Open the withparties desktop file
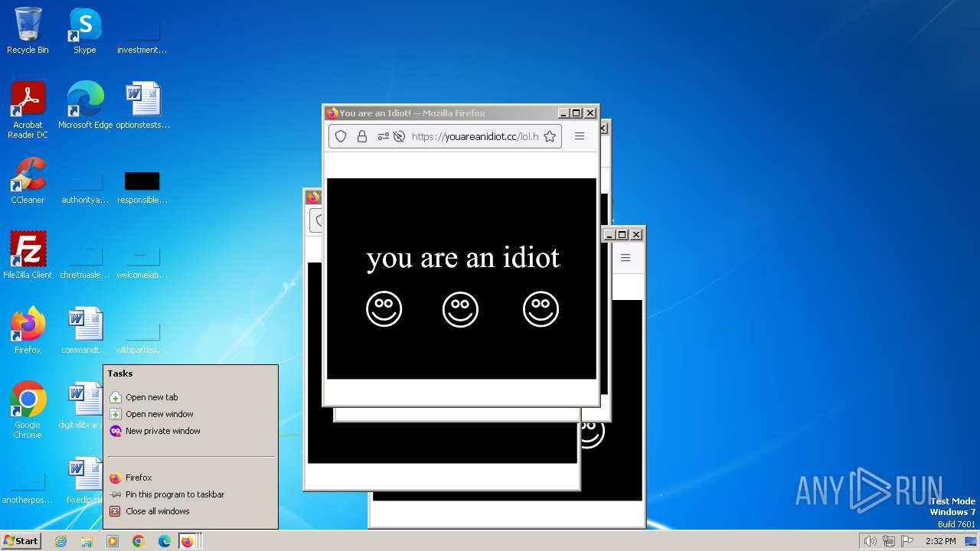The height and width of the screenshot is (551, 980). pyautogui.click(x=142, y=338)
